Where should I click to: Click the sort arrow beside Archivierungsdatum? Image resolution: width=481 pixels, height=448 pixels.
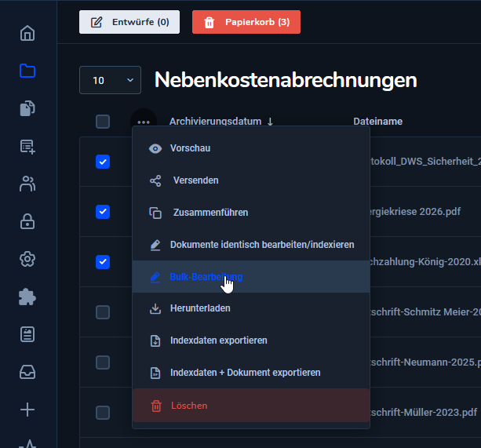coord(270,122)
